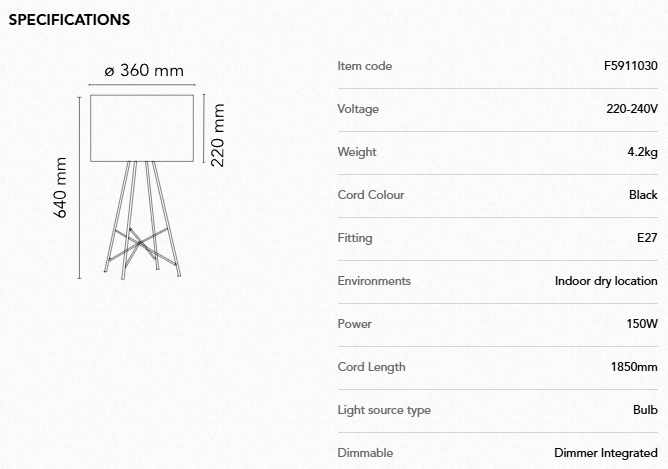Select the Light source type label

(384, 410)
